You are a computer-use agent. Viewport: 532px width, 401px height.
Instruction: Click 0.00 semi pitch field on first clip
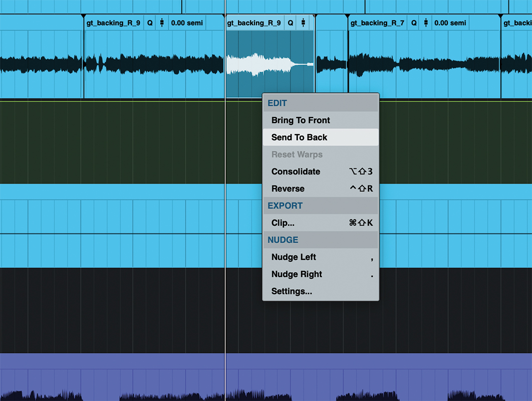(187, 23)
